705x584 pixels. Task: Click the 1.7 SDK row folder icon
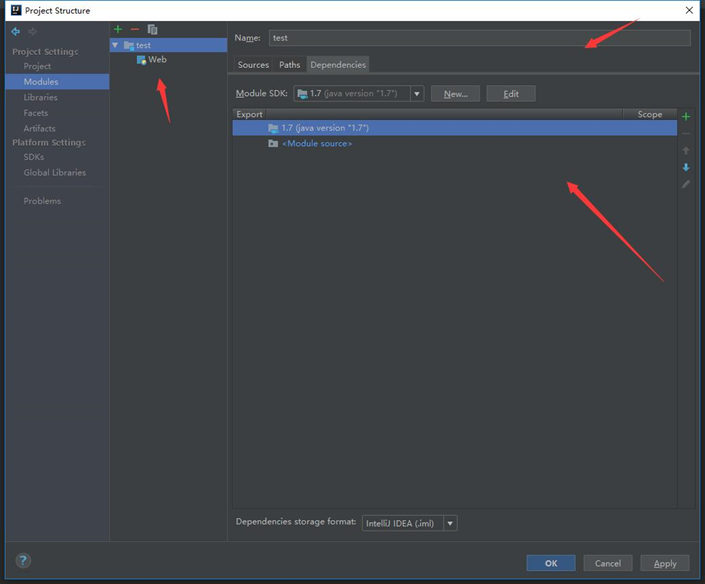point(273,128)
